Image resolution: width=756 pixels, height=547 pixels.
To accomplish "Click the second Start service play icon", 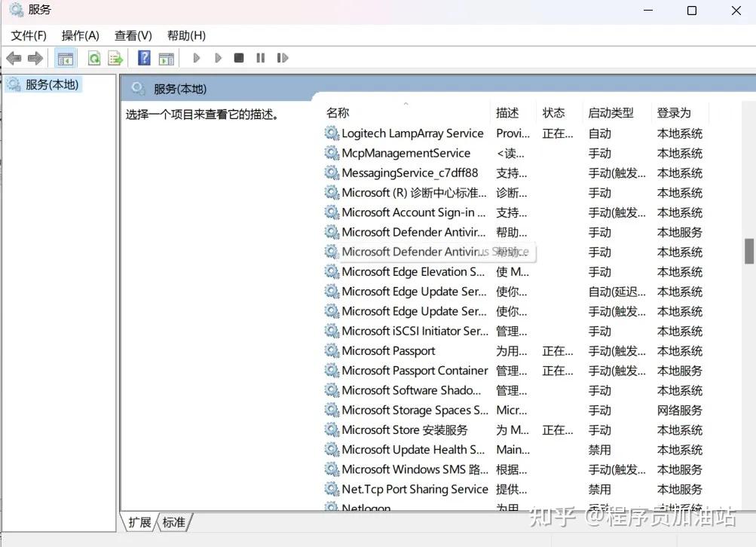I will (218, 58).
